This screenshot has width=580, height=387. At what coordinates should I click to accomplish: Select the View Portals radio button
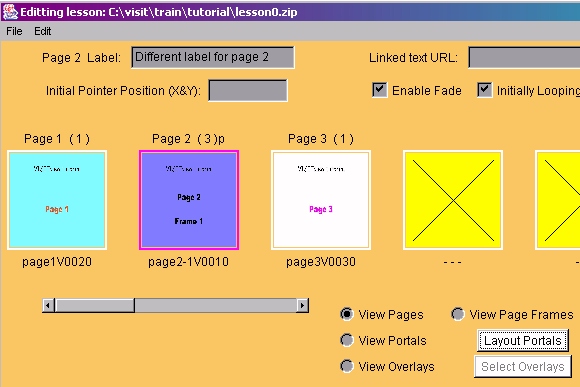point(347,340)
